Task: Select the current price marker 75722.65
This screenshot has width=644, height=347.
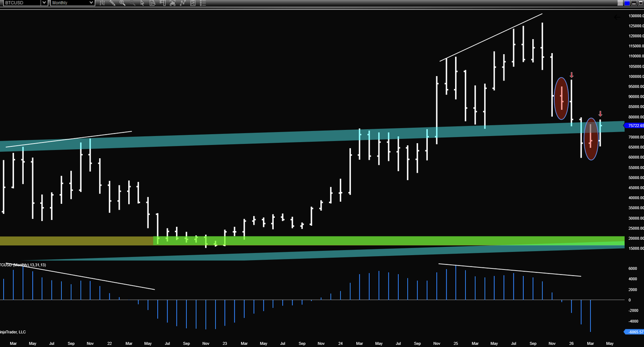Action: click(x=634, y=125)
